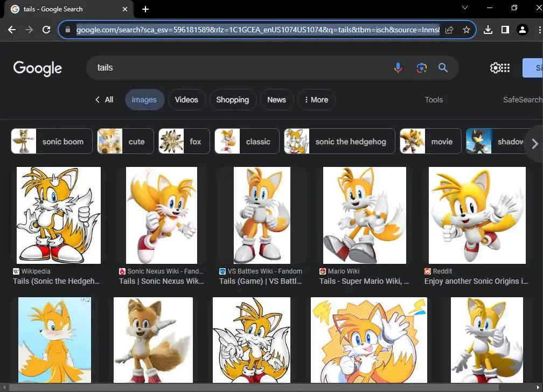Viewport: 543px width, 392px height.
Task: Open quick settings gear icon
Action: pyautogui.click(x=495, y=68)
